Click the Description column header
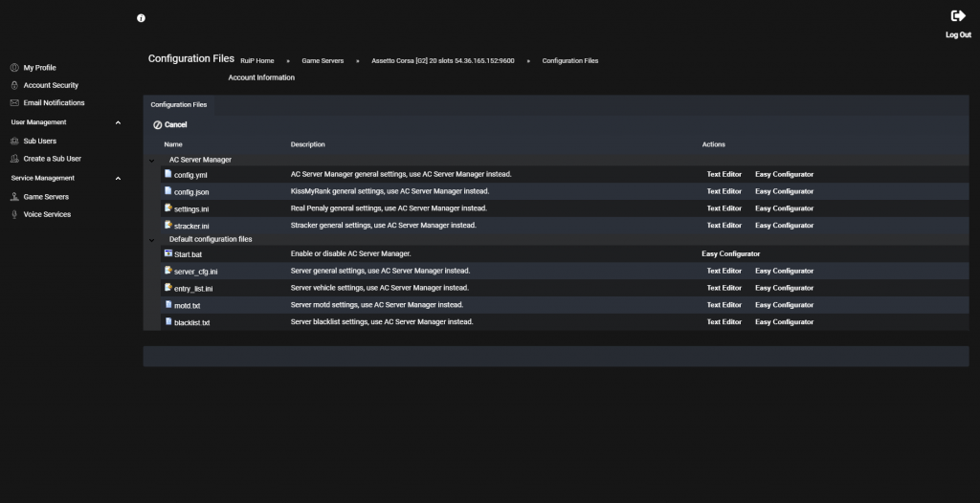Screen dimensions: 980x503 click(307, 144)
